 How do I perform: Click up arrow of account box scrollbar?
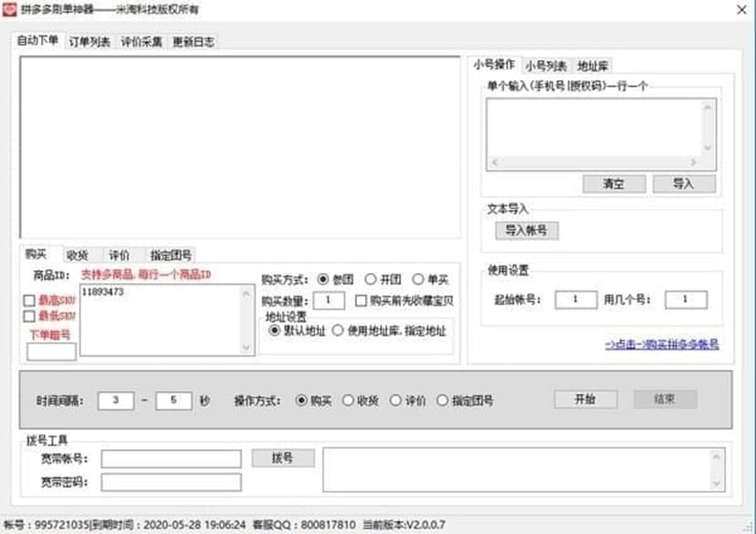pos(708,107)
